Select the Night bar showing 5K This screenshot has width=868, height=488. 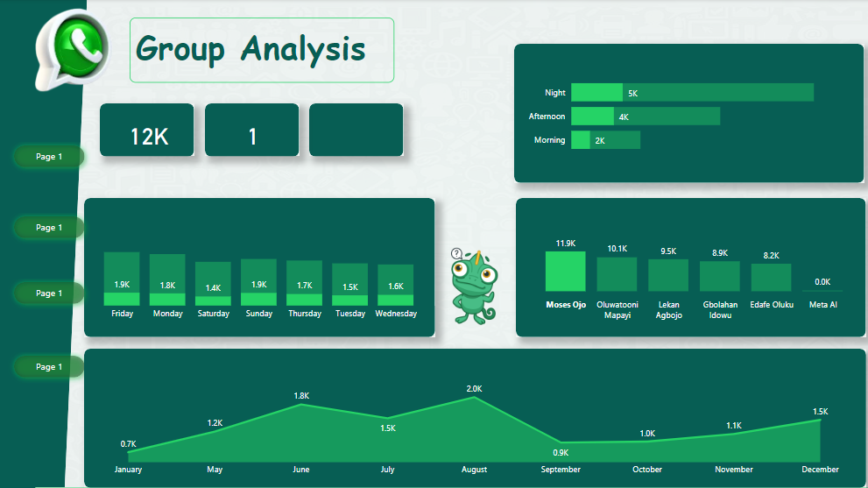692,93
